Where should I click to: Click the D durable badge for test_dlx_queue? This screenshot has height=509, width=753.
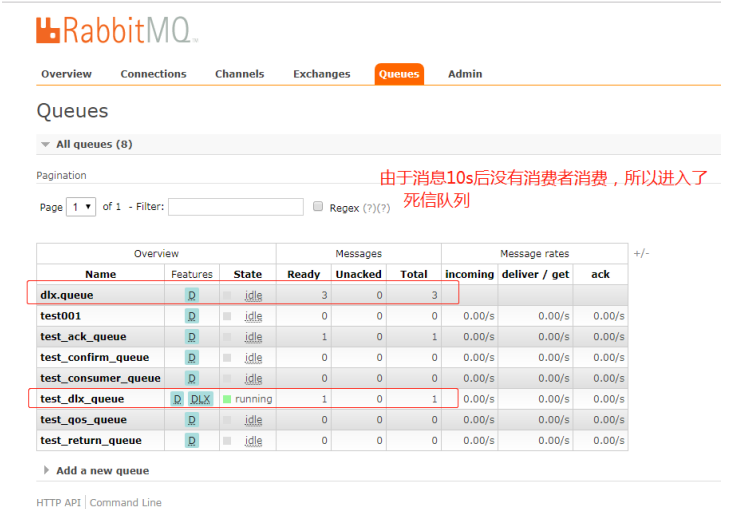click(x=177, y=399)
